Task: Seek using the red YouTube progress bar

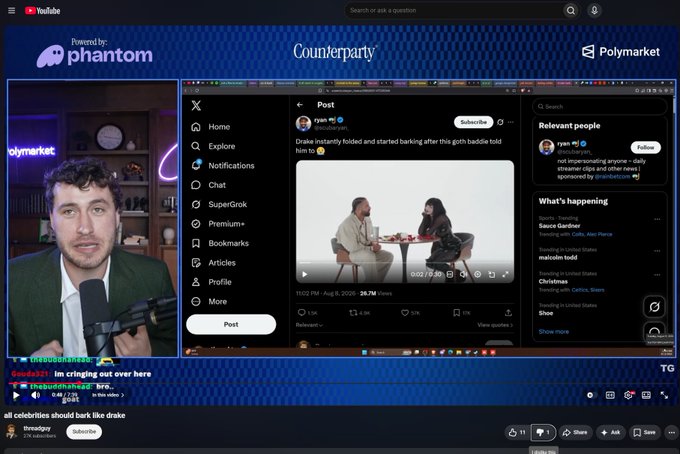Action: coord(340,383)
